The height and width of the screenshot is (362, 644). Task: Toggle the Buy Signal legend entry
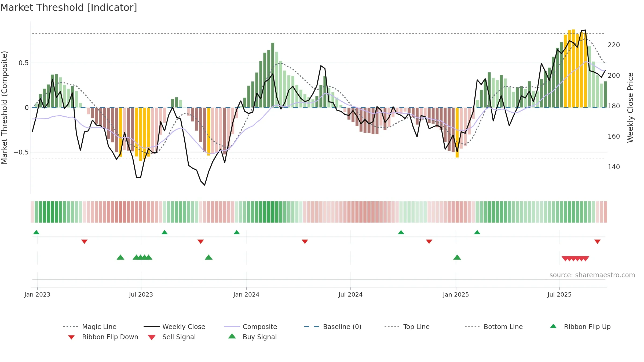(252, 337)
